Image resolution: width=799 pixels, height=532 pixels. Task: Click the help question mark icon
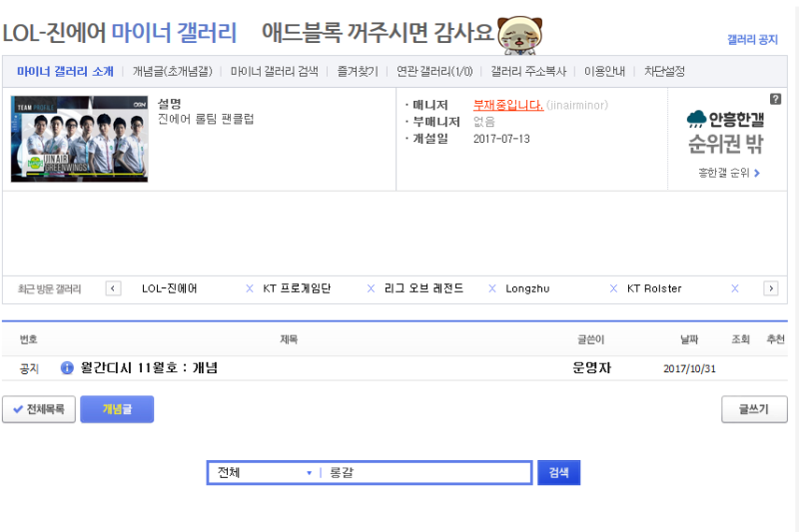775,99
